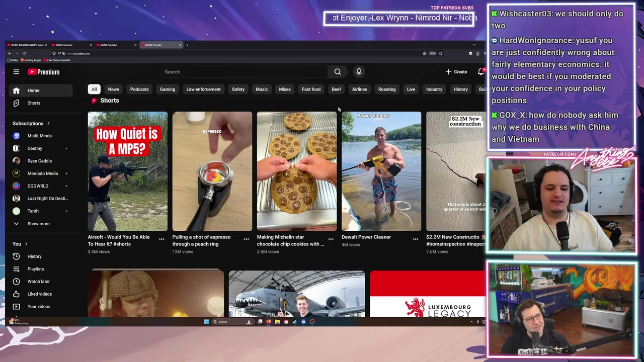Play the Dewalt Power Cleaner short
Screen dimensions: 644x362
[381, 171]
